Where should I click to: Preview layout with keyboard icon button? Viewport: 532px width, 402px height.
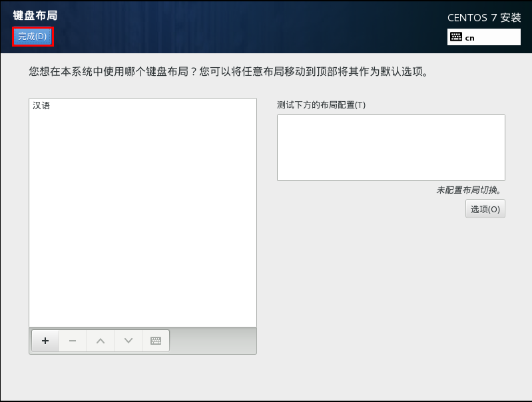point(156,341)
